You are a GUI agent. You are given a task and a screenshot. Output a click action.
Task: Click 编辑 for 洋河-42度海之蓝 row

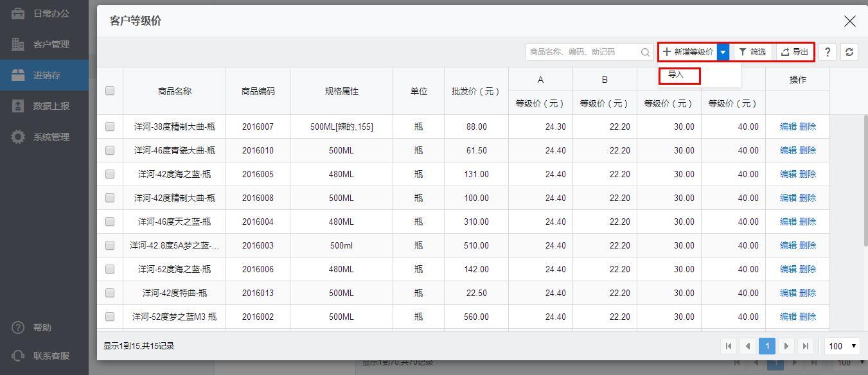click(x=788, y=174)
